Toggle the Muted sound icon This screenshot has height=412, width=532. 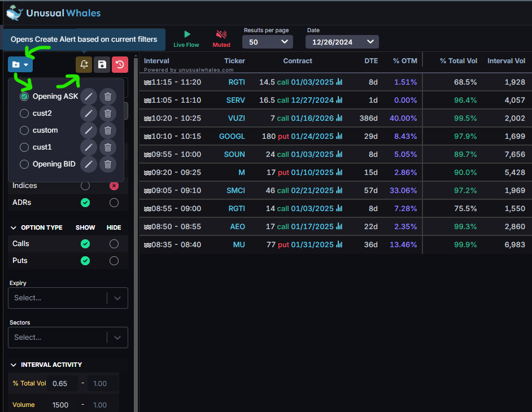[221, 34]
